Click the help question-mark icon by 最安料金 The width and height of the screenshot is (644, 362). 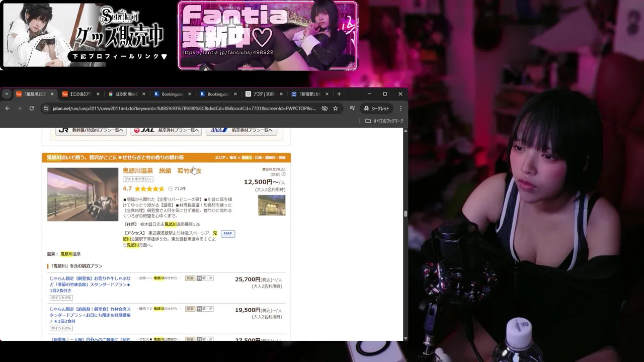click(283, 174)
